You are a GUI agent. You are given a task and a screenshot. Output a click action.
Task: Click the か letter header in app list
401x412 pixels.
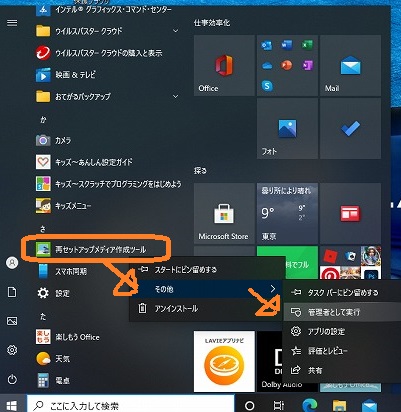[43, 119]
